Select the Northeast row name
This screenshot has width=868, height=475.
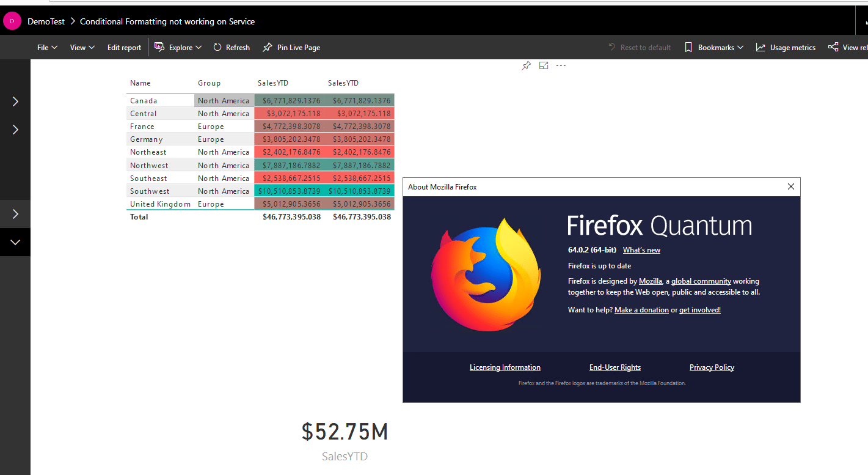[148, 152]
